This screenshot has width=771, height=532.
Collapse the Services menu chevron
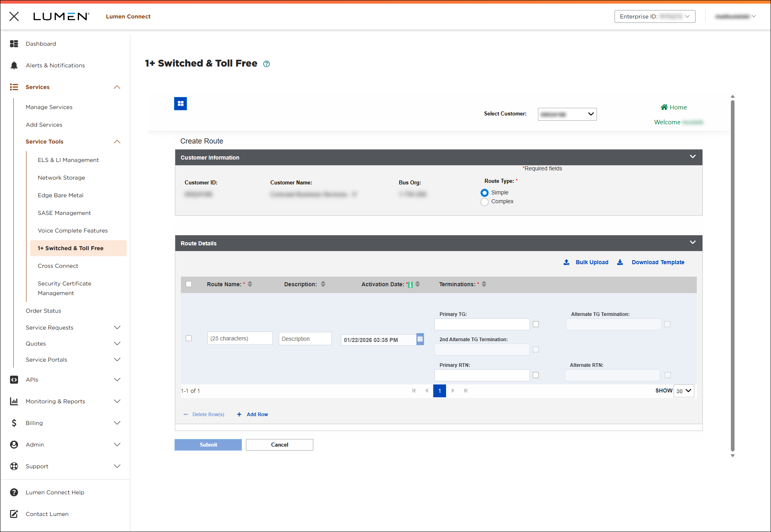click(x=117, y=87)
